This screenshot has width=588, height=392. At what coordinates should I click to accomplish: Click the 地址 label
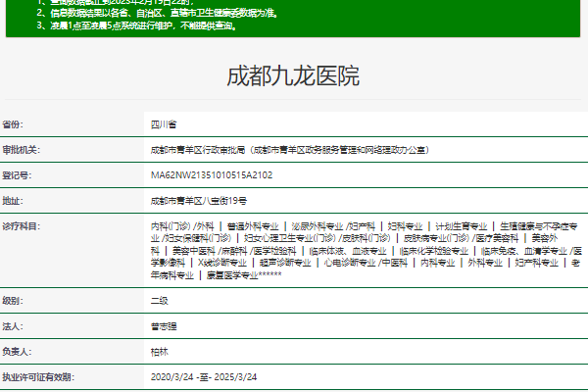pyautogui.click(x=13, y=201)
